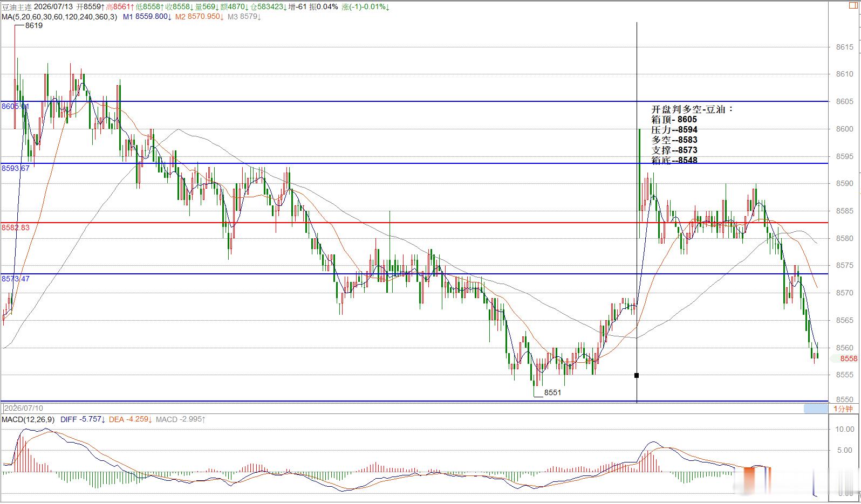Click the chart date 2026/07/13
The image size is (861, 504).
(x=53, y=7)
